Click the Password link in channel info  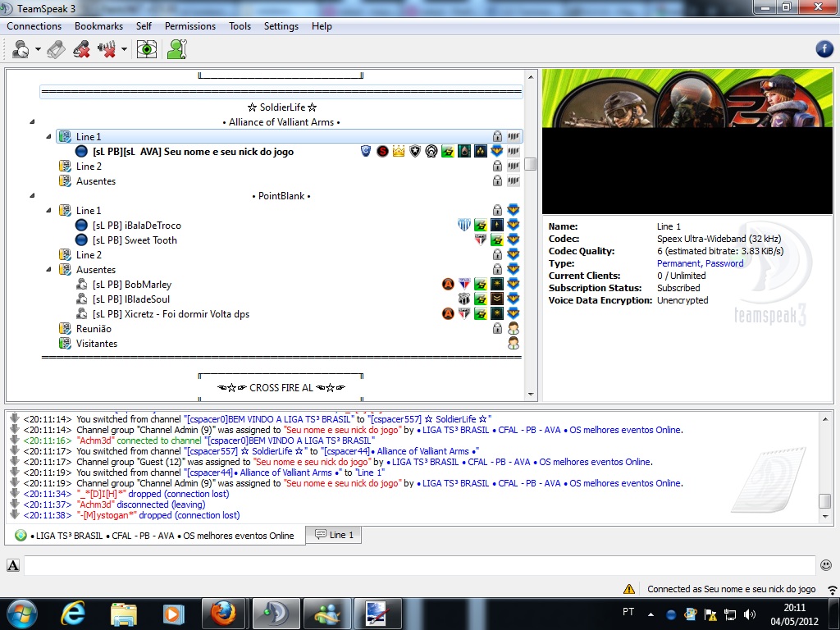coord(724,263)
